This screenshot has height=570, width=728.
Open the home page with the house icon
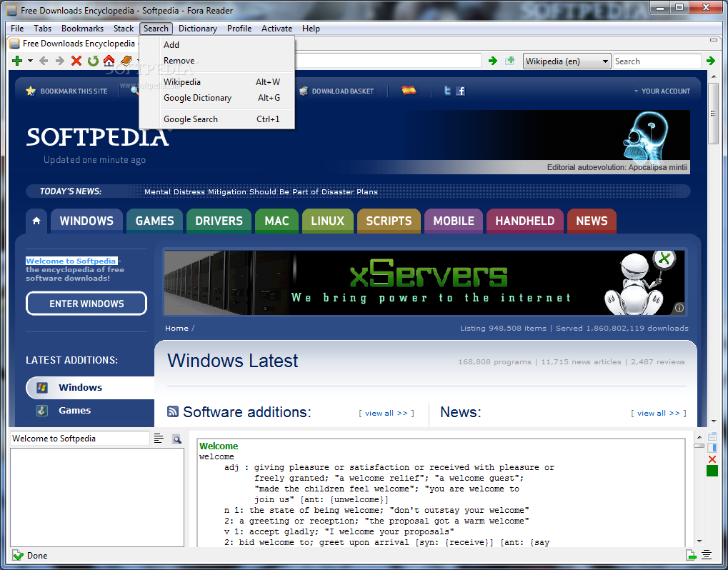(x=109, y=61)
